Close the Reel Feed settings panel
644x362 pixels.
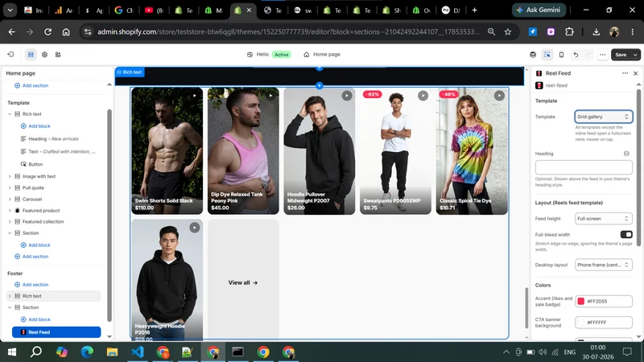point(635,73)
